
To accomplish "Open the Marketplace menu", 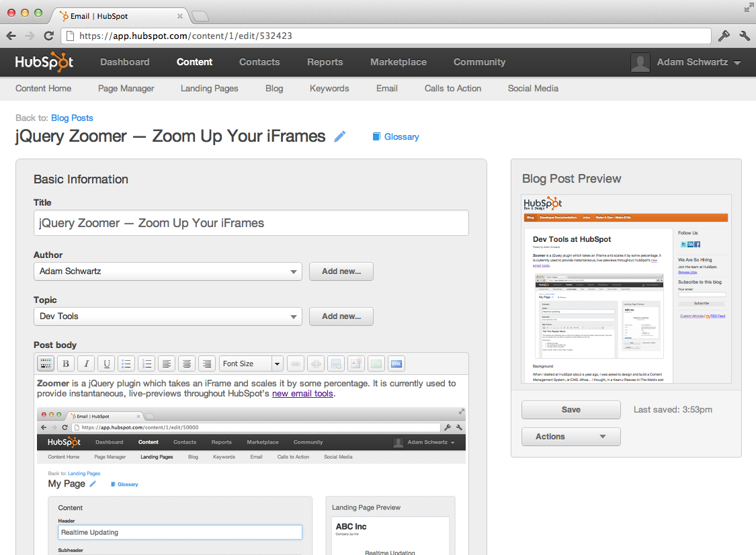I will [398, 62].
